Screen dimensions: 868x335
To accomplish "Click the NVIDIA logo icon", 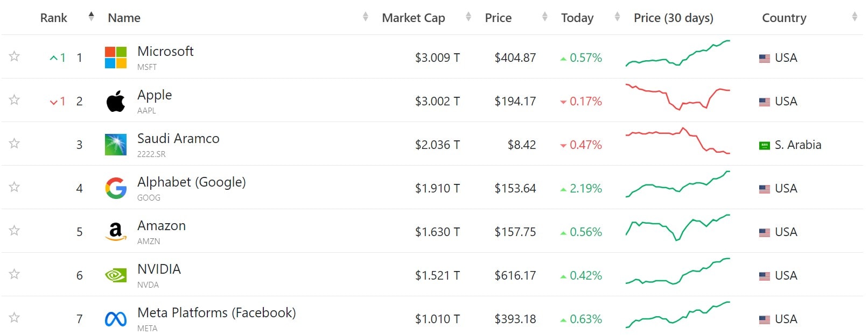I will tap(116, 275).
